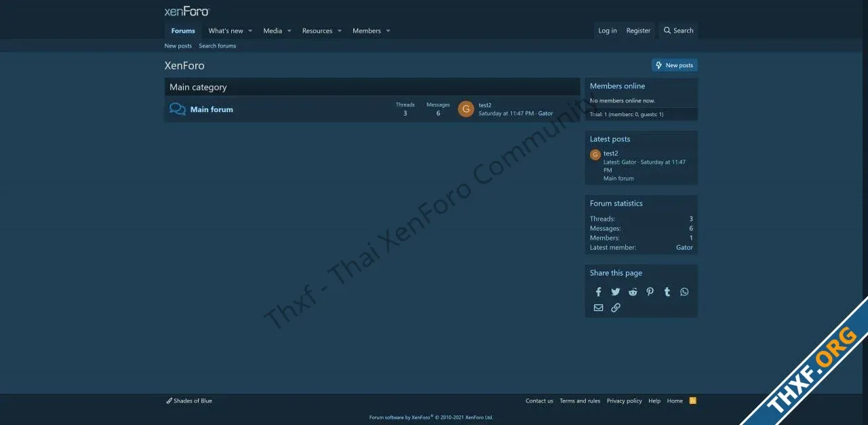This screenshot has height=425, width=868.
Task: Open the RSS feed icon in footer
Action: 692,401
